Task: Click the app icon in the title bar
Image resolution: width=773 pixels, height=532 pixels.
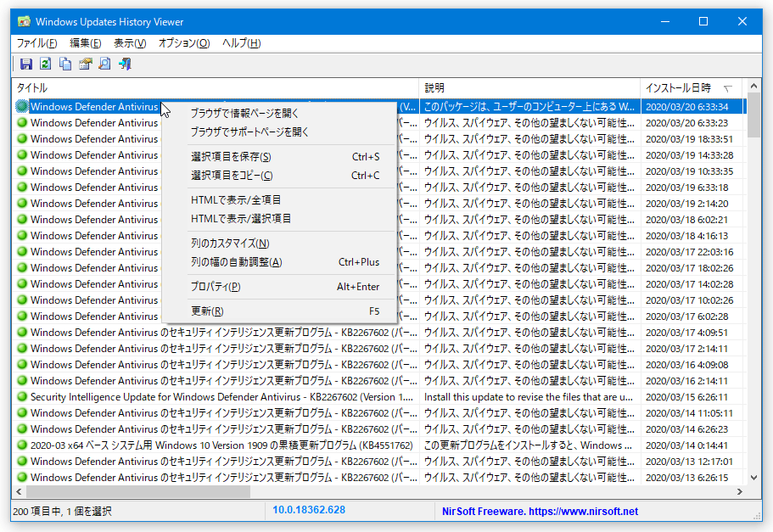Action: 24,22
